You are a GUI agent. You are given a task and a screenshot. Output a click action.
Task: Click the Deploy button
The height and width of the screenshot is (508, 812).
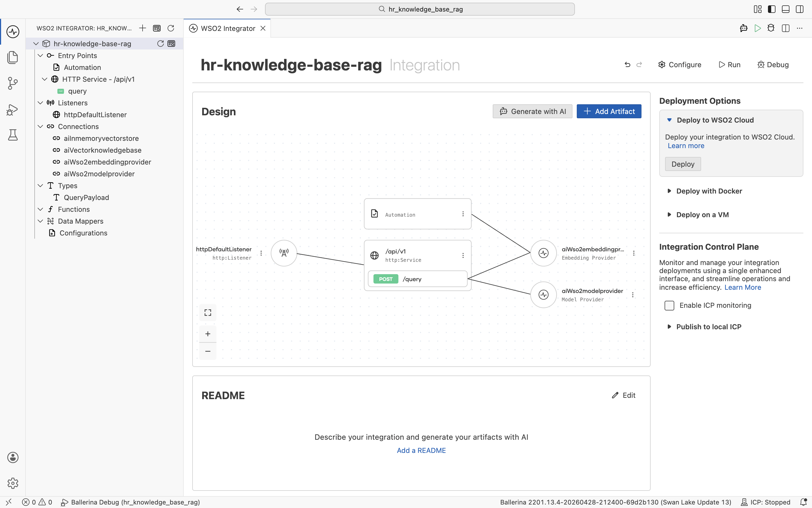click(x=683, y=164)
